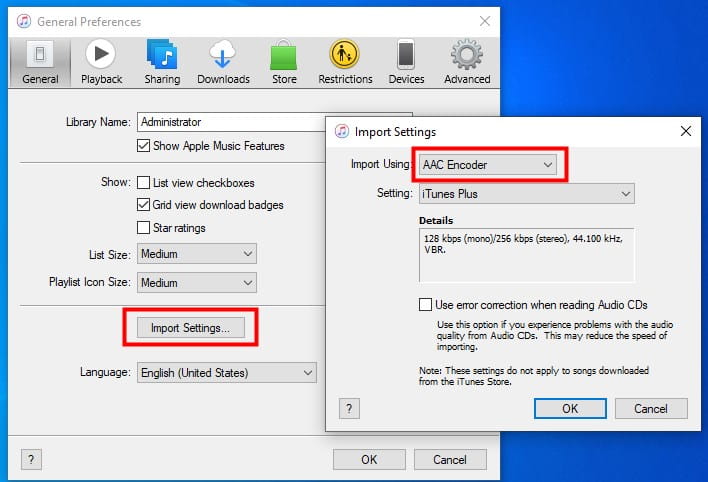Click the Details text box
This screenshot has width=708, height=482.
pyautogui.click(x=526, y=255)
